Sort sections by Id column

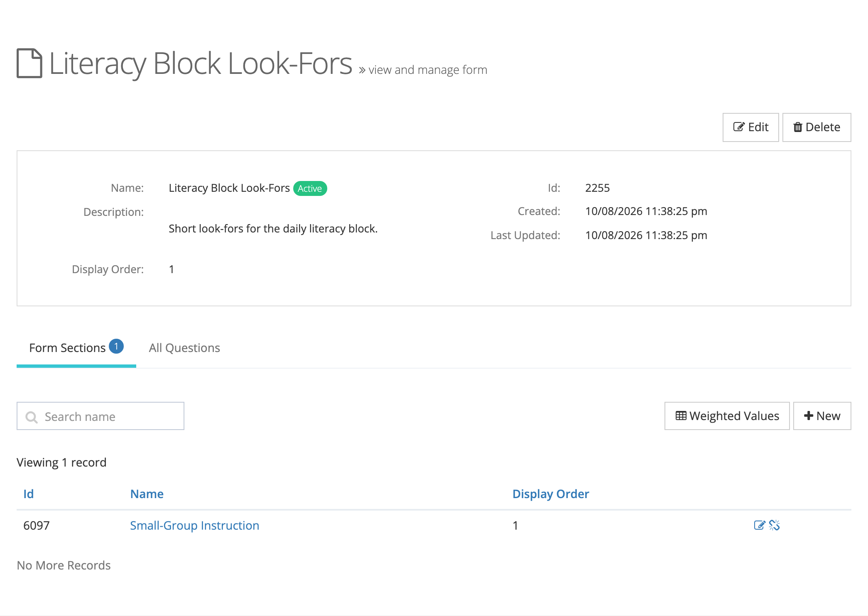click(28, 494)
